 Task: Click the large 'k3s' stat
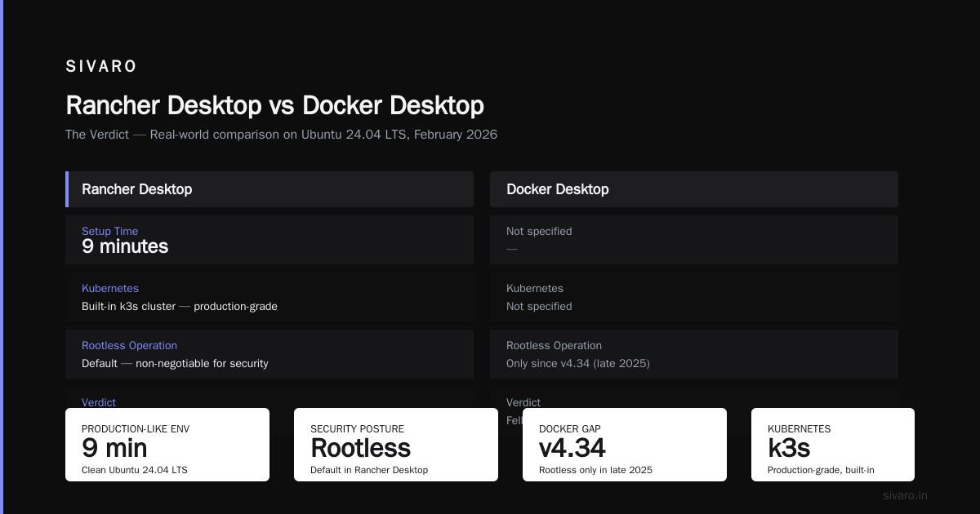(x=789, y=448)
